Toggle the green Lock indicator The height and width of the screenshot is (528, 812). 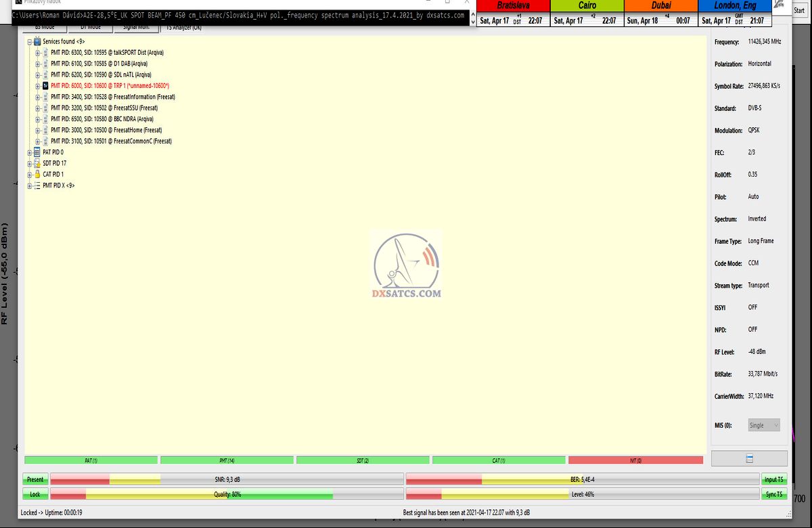(x=35, y=494)
